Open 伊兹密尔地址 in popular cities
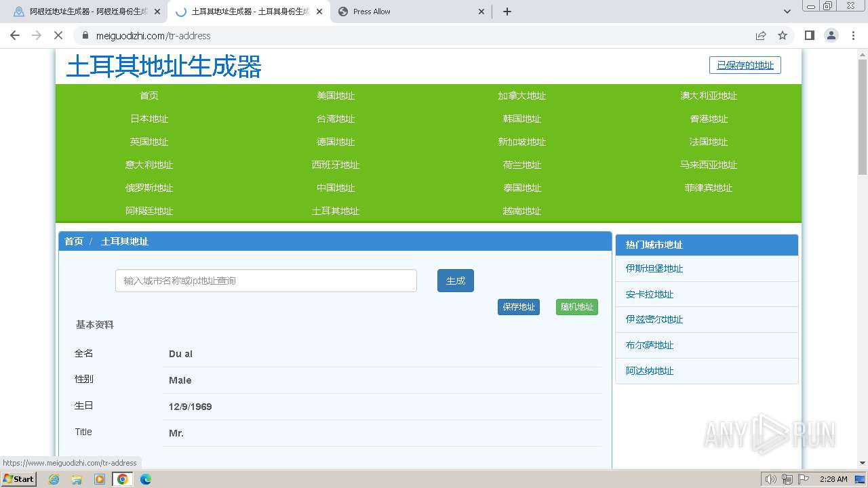Image resolution: width=868 pixels, height=488 pixels. pyautogui.click(x=654, y=319)
